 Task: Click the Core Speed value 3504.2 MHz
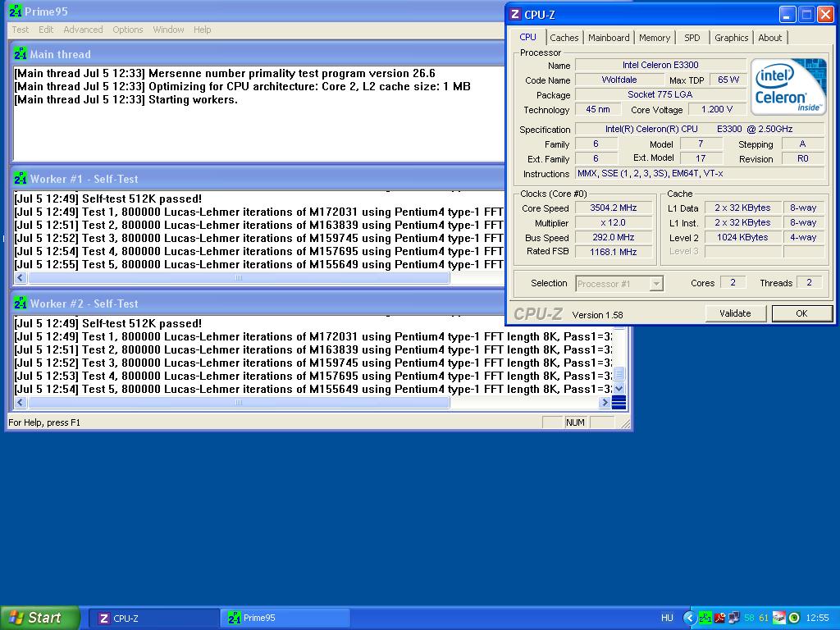coord(614,208)
